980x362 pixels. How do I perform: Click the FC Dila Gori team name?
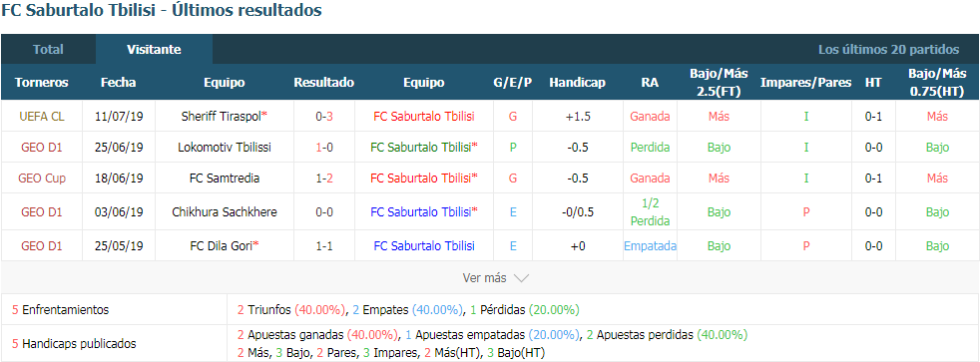point(222,246)
